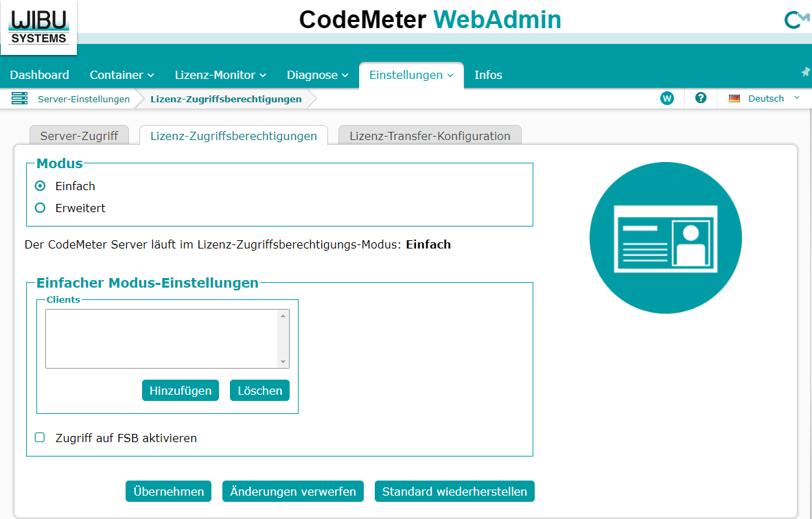This screenshot has width=812, height=519.
Task: Switch to the Server-Zugriff tab
Action: click(79, 136)
